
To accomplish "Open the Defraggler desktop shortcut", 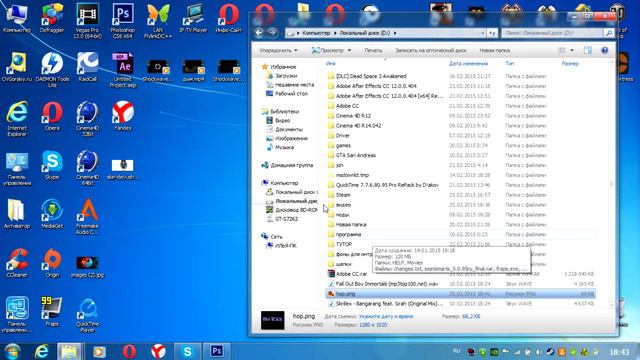I will click(52, 18).
